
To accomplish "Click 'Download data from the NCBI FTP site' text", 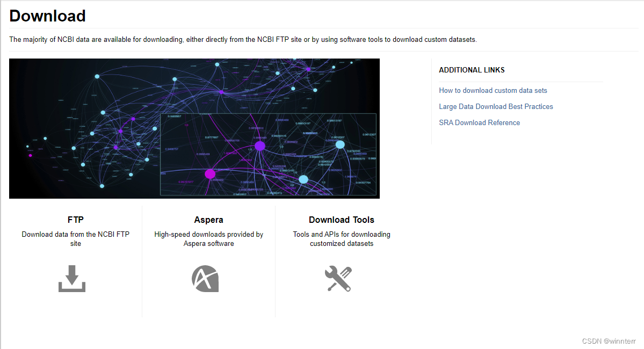I will click(x=76, y=238).
